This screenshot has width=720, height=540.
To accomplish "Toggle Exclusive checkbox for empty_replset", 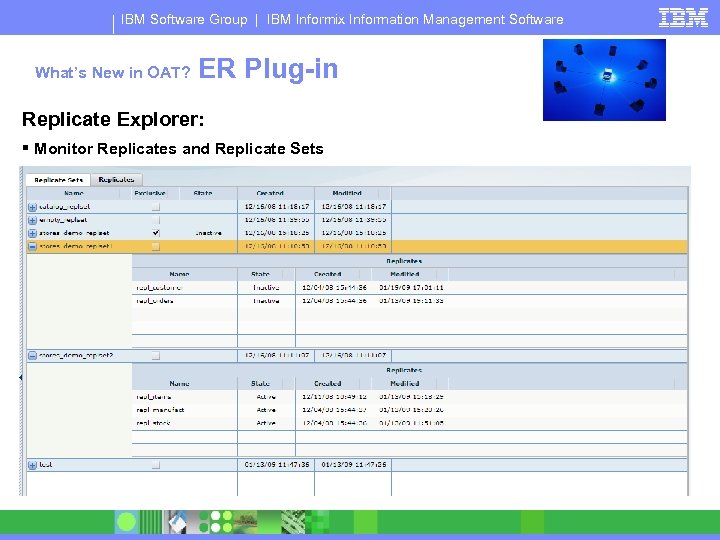I will pyautogui.click(x=156, y=220).
